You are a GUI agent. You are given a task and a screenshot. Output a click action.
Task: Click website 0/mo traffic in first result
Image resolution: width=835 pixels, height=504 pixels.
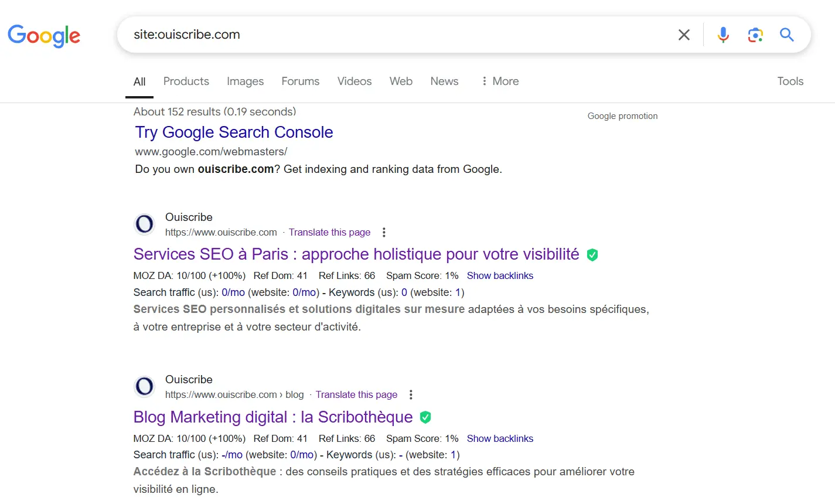click(305, 292)
